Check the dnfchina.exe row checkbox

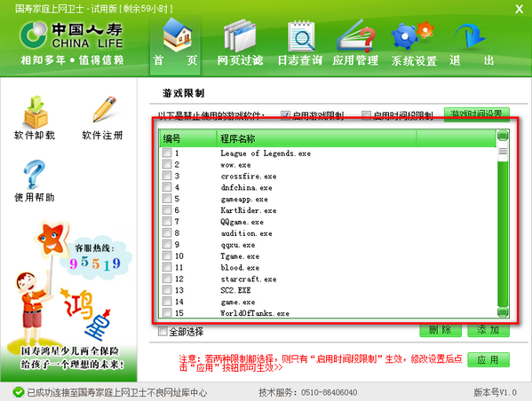click(x=167, y=187)
